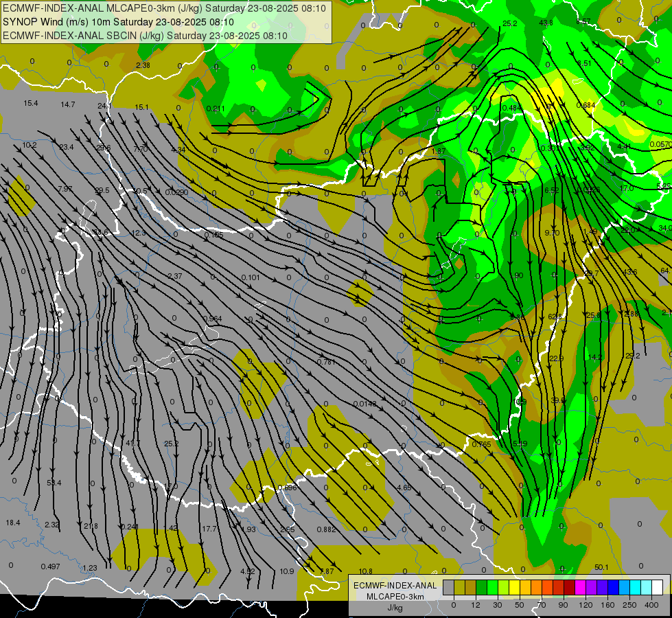The image size is (672, 618).
Task: Click the map value 43.8
Action: coord(546,23)
